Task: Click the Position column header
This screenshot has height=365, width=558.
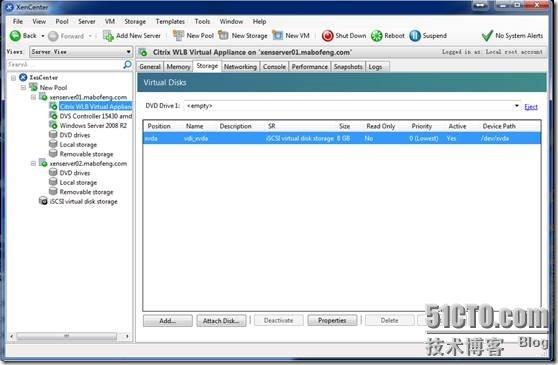Action: (x=159, y=126)
